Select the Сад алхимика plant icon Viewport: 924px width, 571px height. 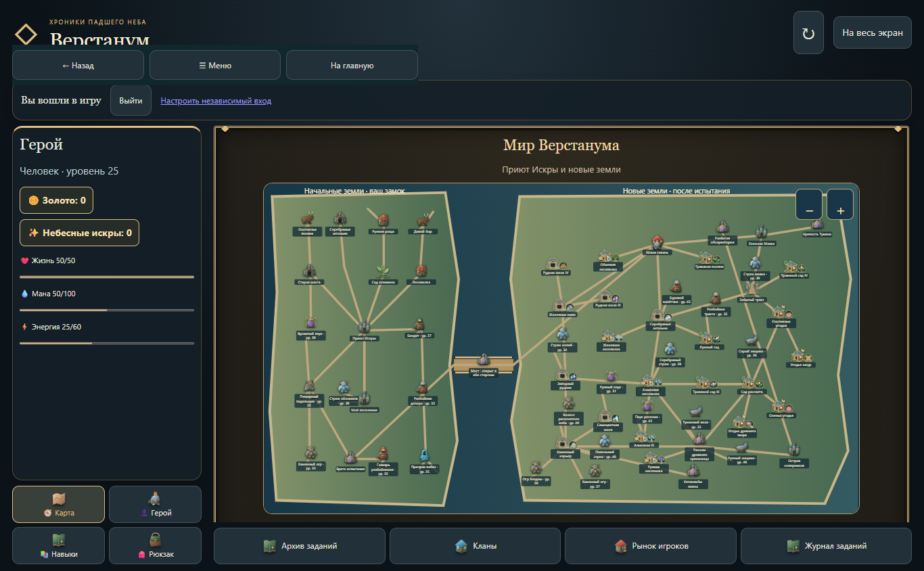[x=383, y=270]
